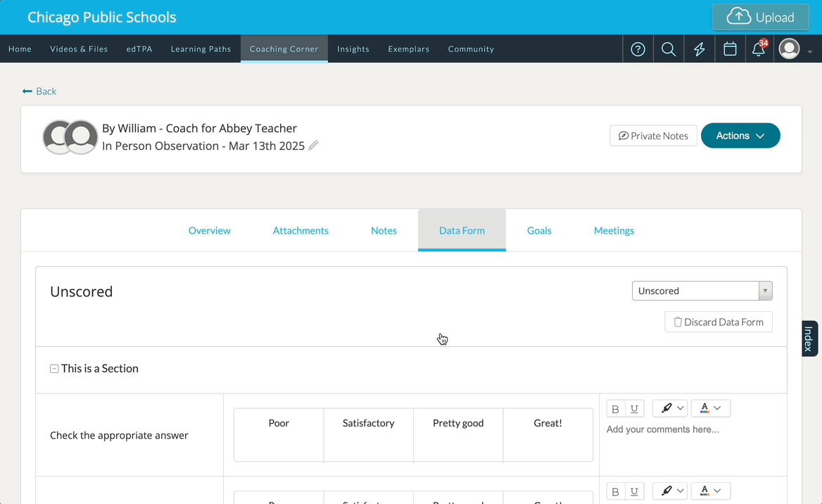
Task: Open the user profile avatar menu
Action: coord(790,49)
